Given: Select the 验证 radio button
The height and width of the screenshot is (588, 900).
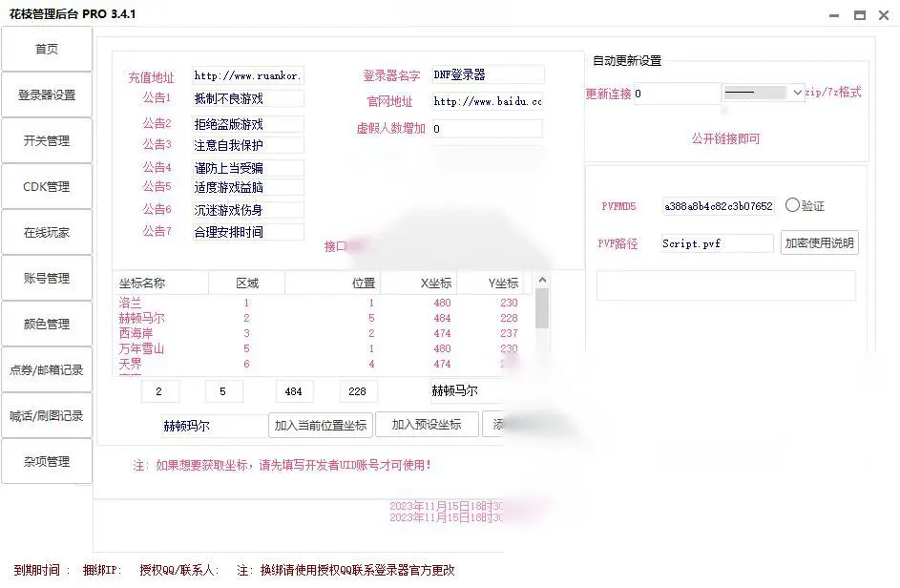Looking at the screenshot, I should (792, 205).
